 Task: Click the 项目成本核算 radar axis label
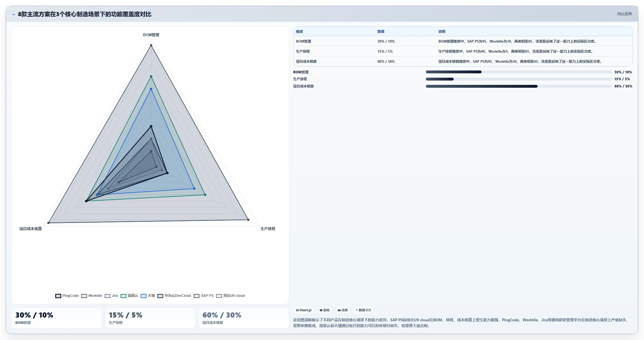[30, 229]
